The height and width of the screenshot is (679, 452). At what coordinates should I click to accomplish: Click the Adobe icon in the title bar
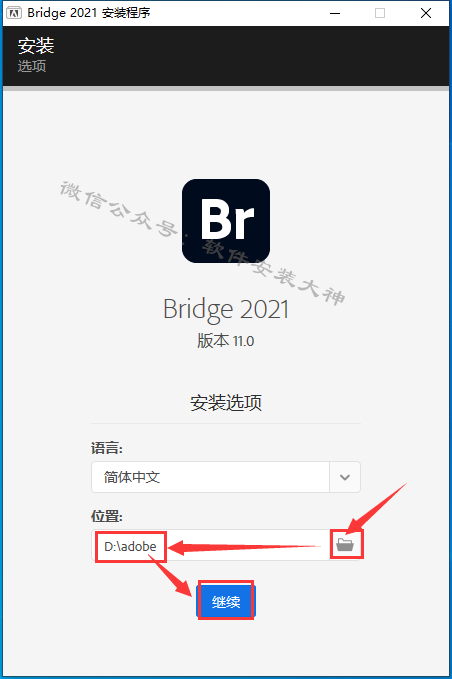pyautogui.click(x=14, y=13)
